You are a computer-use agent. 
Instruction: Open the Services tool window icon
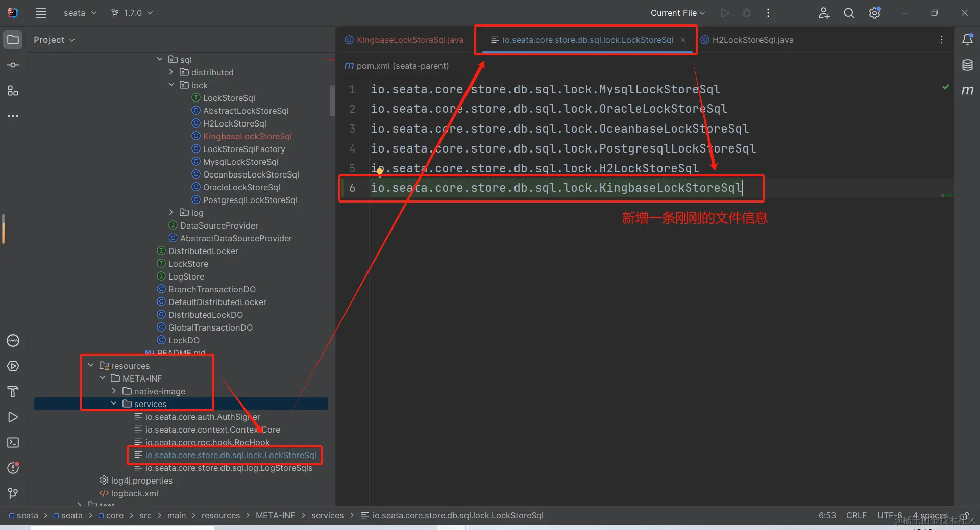click(x=13, y=366)
